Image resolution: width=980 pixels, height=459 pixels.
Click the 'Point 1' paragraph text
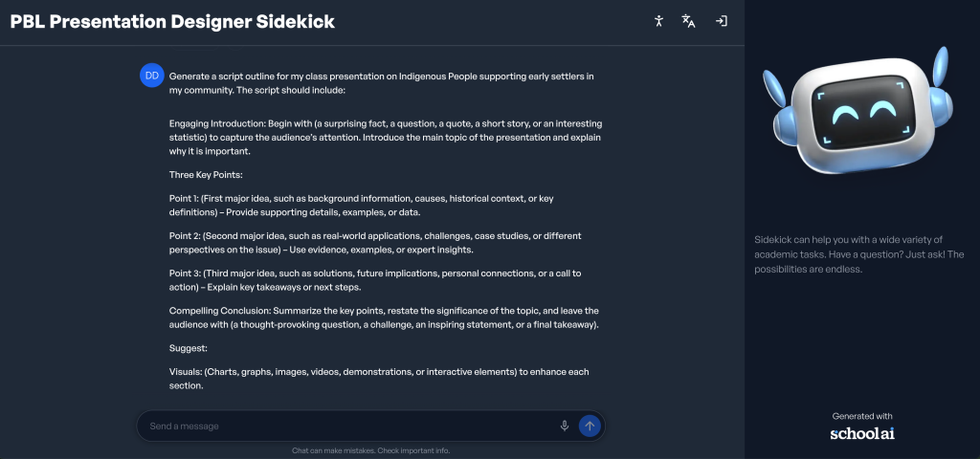(362, 205)
